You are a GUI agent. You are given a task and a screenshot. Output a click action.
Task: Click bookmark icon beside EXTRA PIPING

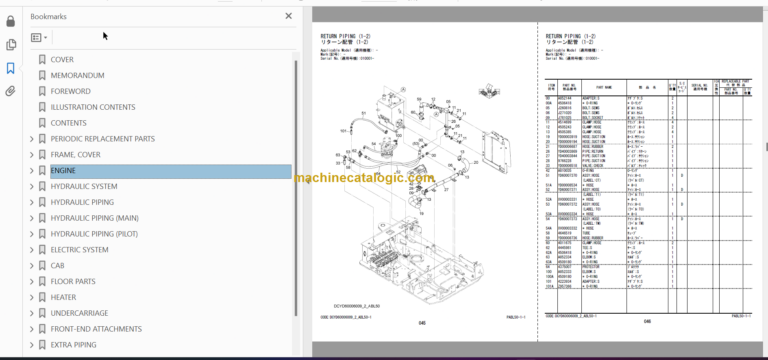point(42,345)
